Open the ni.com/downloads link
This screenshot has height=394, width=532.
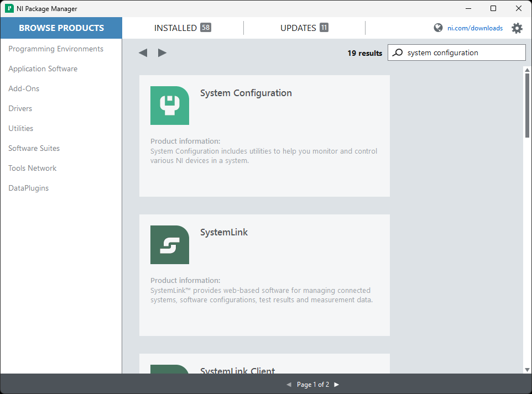(x=475, y=28)
